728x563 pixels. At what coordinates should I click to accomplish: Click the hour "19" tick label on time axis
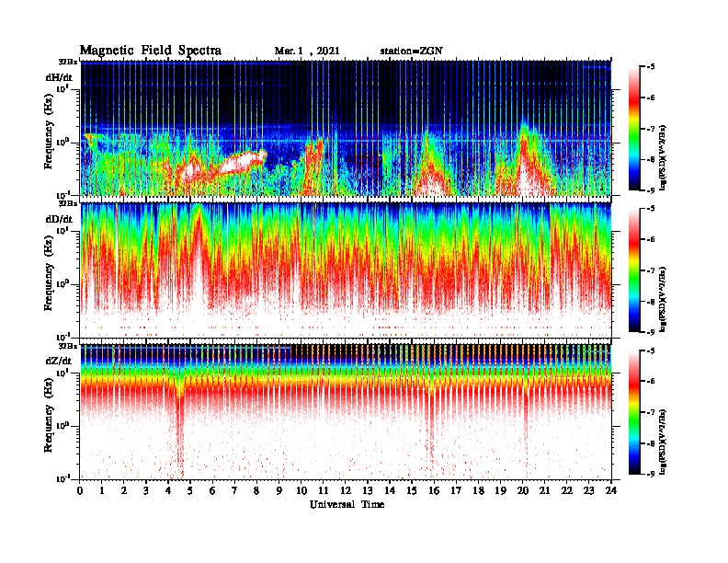(x=500, y=490)
